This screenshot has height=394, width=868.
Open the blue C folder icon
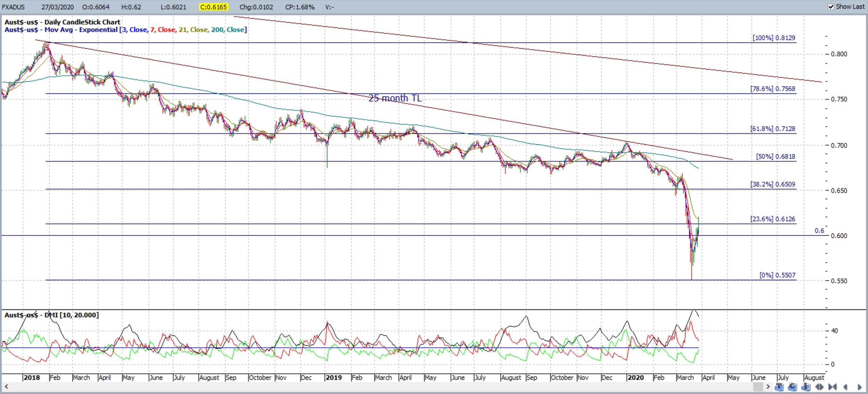[x=793, y=386]
